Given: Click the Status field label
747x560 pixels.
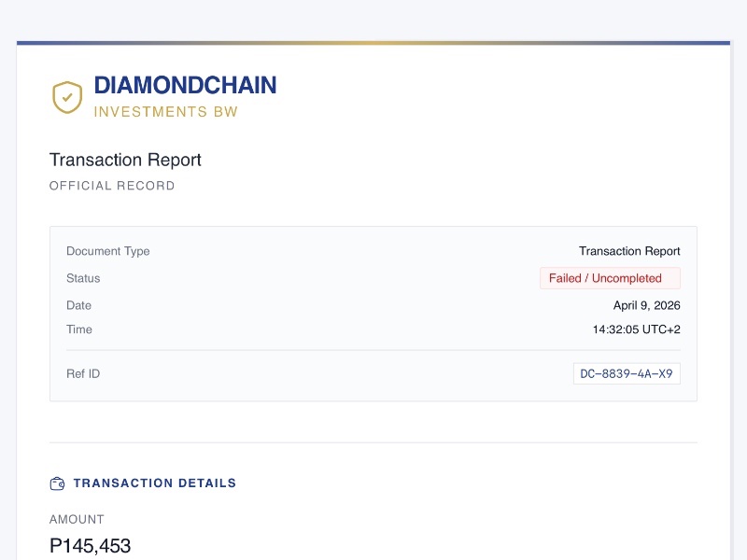Looking at the screenshot, I should [83, 278].
